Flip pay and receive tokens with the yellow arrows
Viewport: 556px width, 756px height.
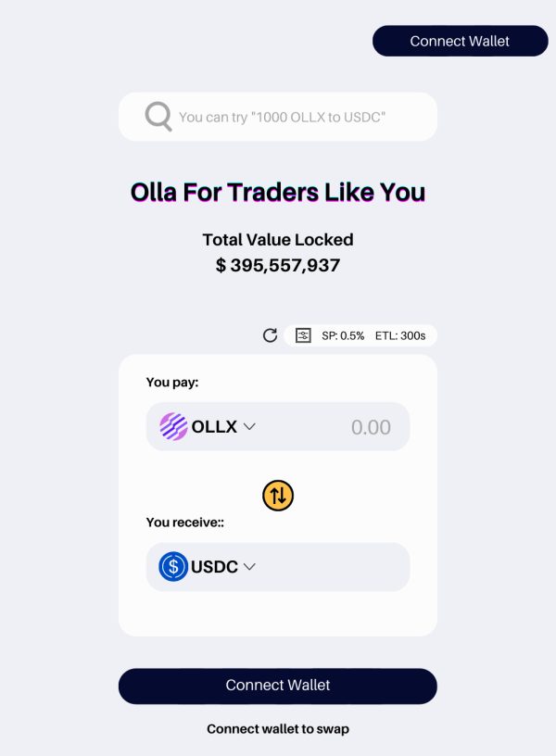tap(278, 495)
